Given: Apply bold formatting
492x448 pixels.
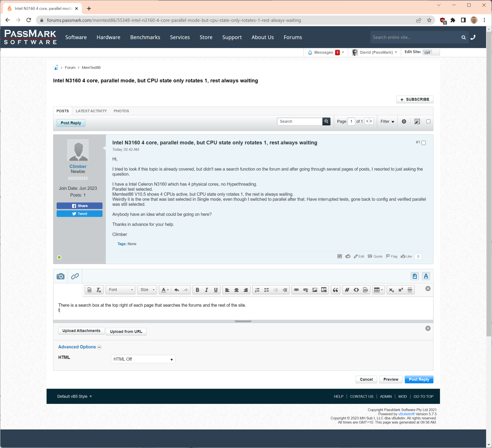Looking at the screenshot, I should (197, 290).
